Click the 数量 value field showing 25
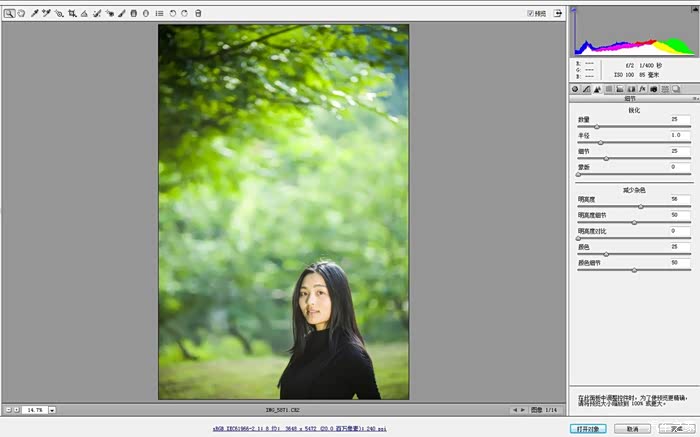The height and width of the screenshot is (437, 700). (679, 119)
